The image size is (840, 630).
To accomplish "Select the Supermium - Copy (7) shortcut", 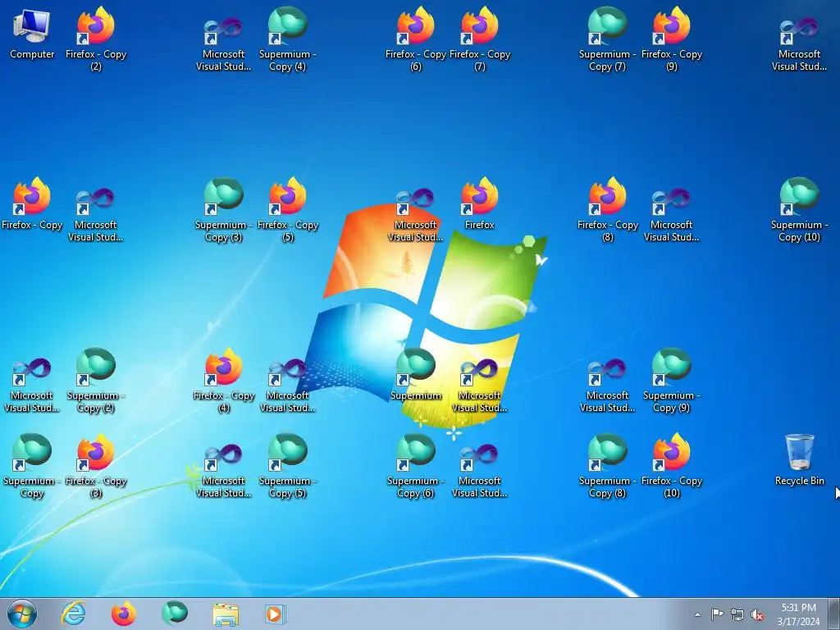I will [x=607, y=39].
